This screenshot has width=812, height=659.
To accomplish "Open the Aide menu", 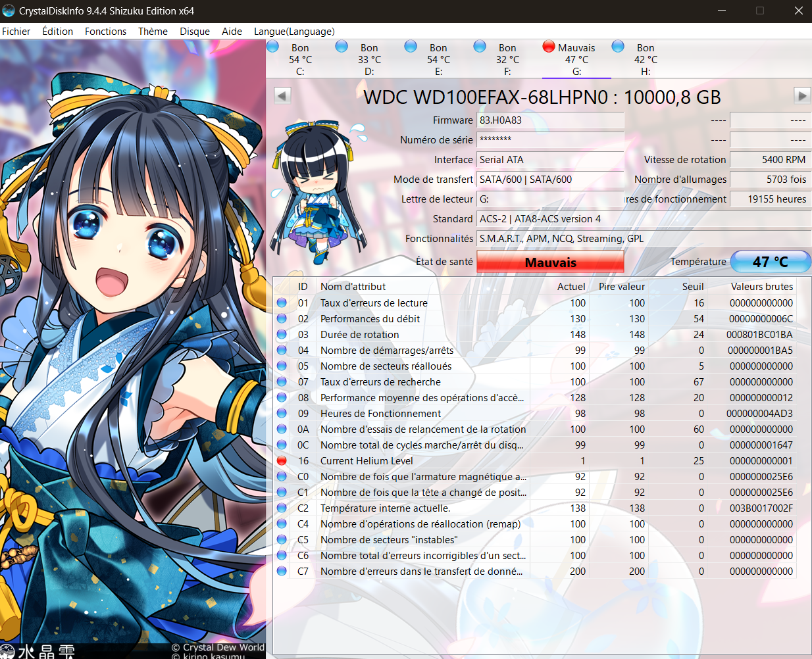I will pyautogui.click(x=232, y=32).
